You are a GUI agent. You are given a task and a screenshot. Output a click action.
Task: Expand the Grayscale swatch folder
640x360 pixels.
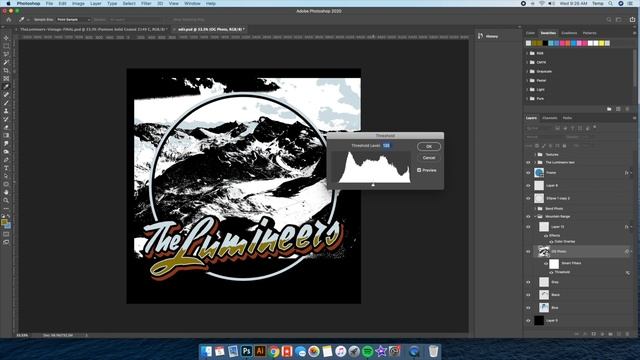[527, 71]
